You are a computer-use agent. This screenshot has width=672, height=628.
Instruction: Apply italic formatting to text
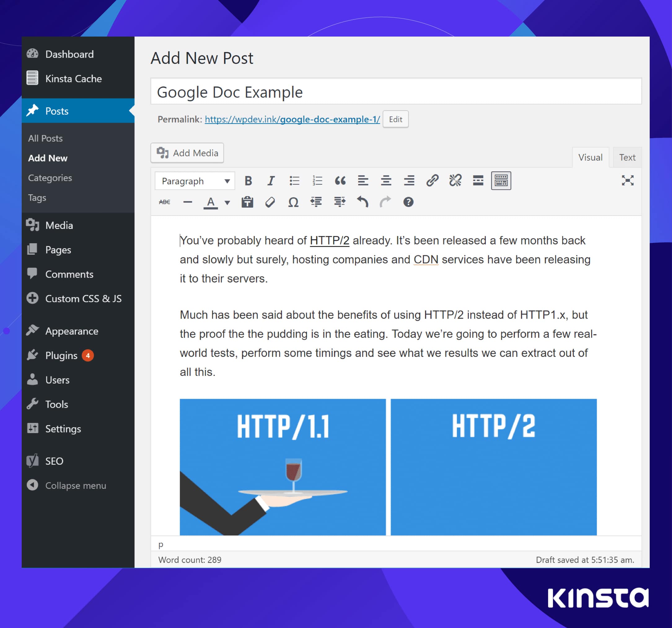point(271,181)
